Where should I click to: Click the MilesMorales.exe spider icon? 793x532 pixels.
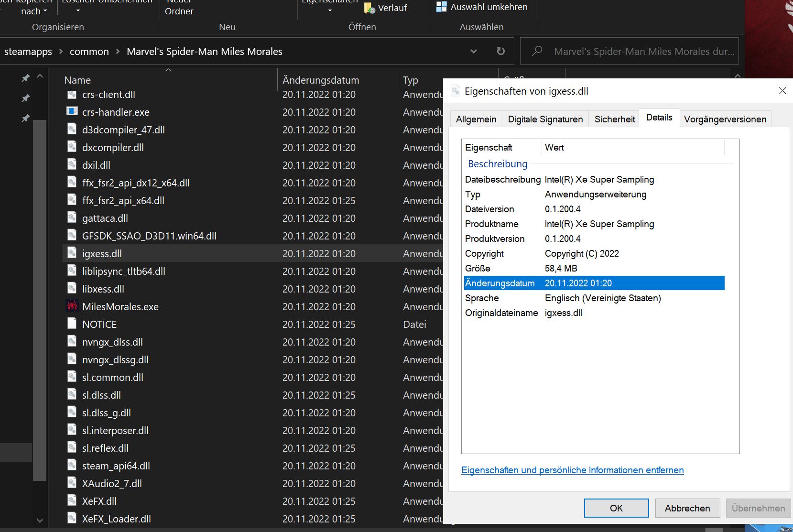(72, 306)
